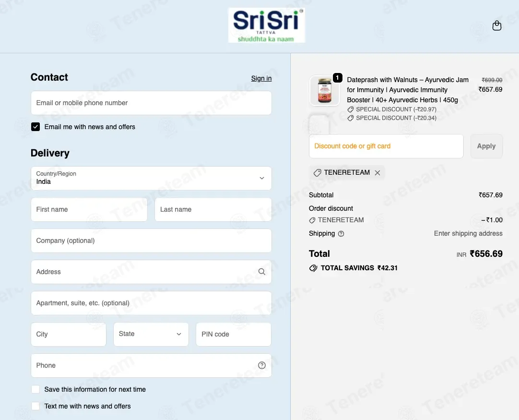Focus the Discount code or gift card field
The height and width of the screenshot is (420, 519).
point(386,146)
